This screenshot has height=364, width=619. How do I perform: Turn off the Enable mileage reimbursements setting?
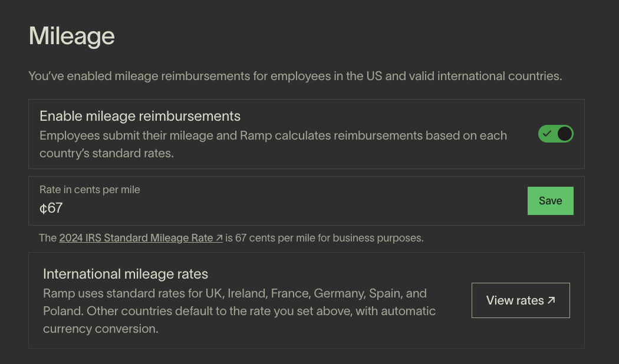tap(555, 134)
